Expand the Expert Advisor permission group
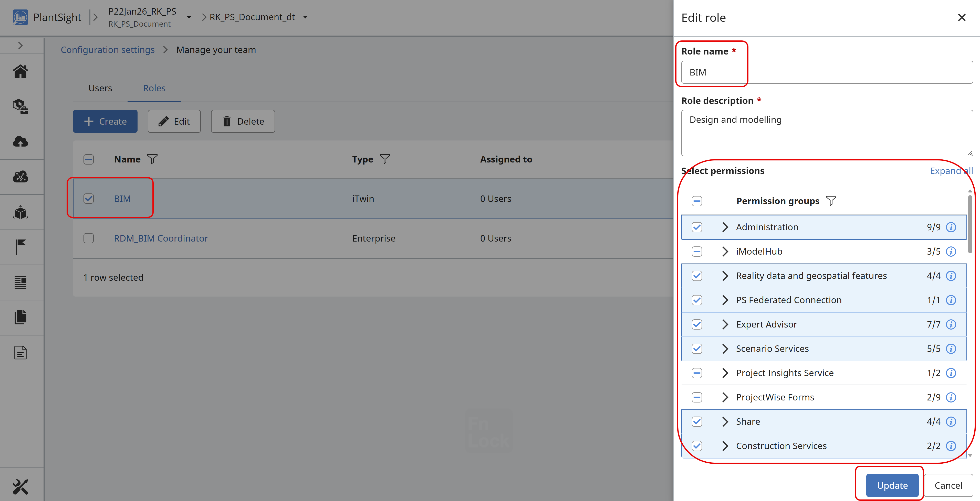The image size is (980, 501). click(725, 325)
